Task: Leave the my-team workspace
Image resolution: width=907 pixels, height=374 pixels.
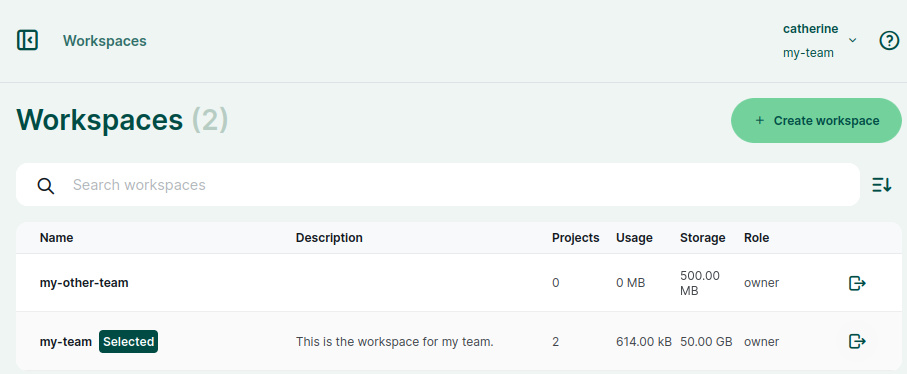Action: (x=857, y=342)
